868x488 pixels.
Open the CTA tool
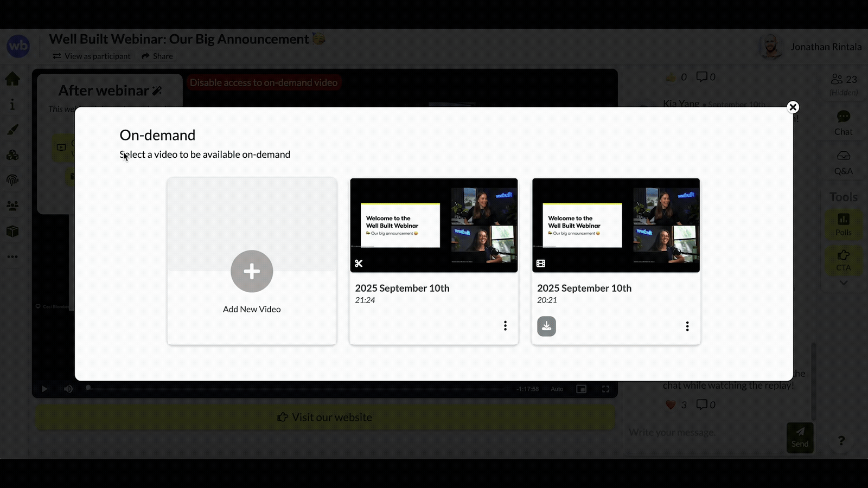[x=843, y=259]
